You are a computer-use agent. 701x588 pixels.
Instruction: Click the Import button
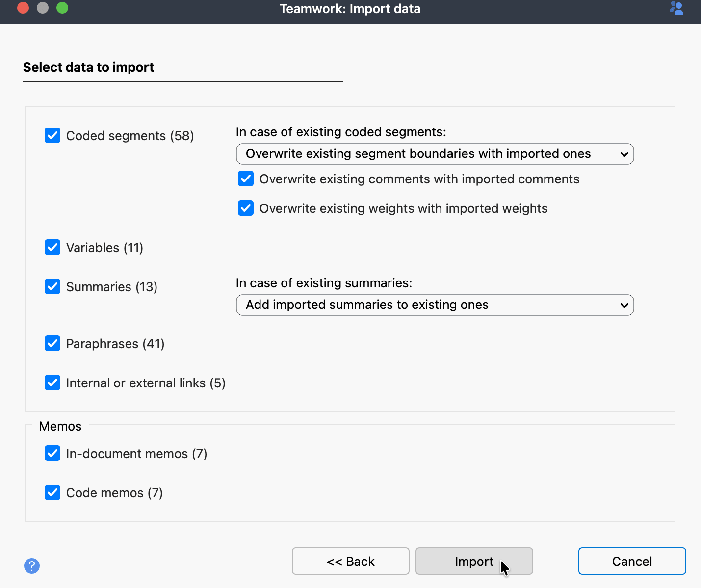474,561
